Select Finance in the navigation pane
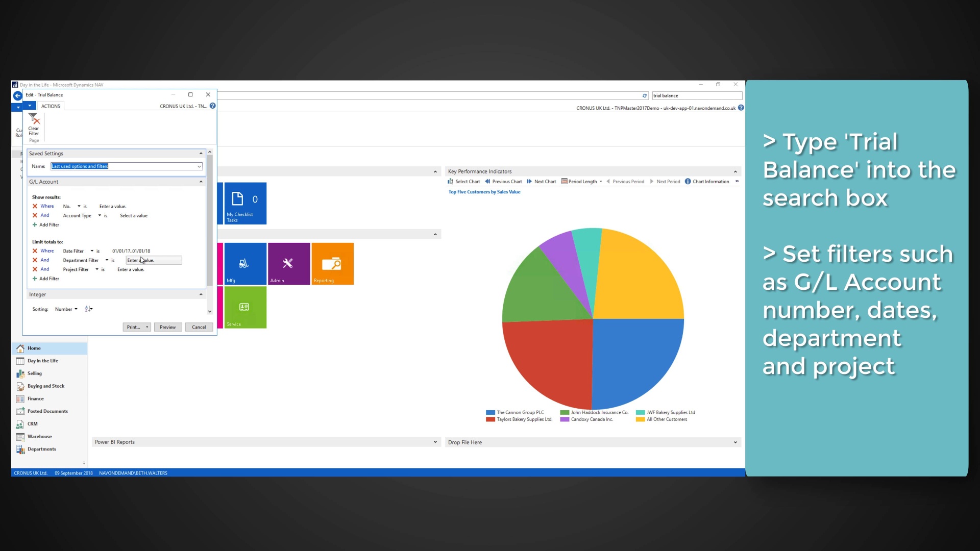980x551 pixels. point(35,398)
